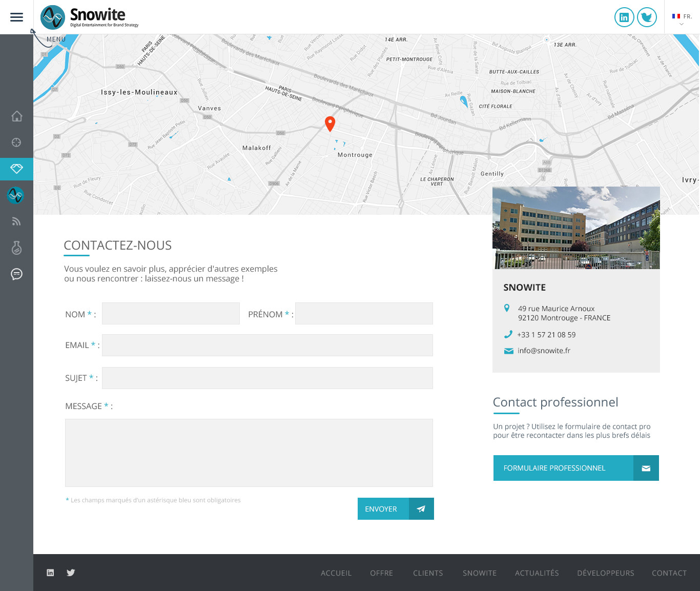
Task: Go to ACTUALITÉS in footer menu
Action: point(537,573)
